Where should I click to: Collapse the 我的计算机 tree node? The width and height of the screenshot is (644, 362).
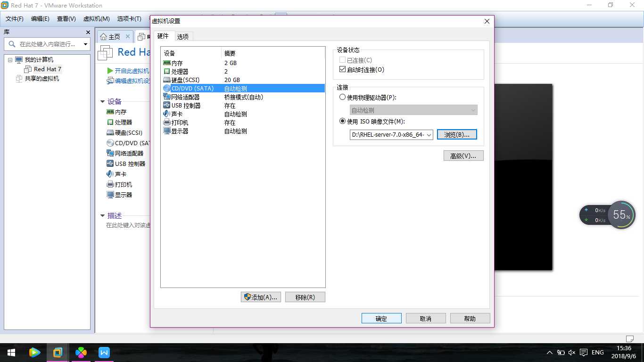(10, 60)
